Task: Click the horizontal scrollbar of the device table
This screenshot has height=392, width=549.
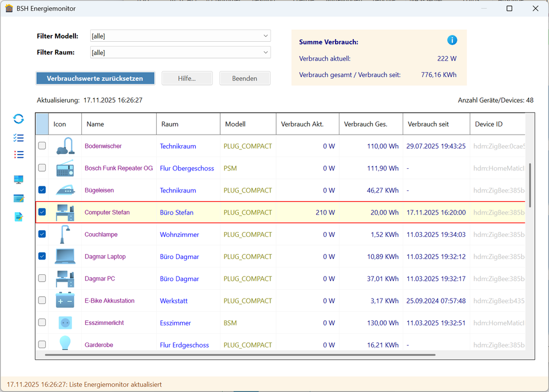Action: pyautogui.click(x=240, y=355)
